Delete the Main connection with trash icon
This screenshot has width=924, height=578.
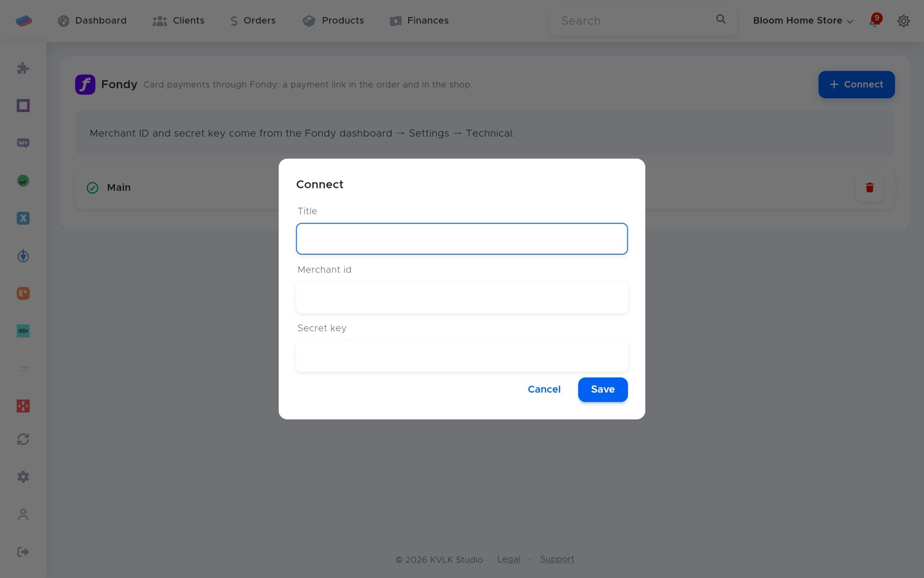pyautogui.click(x=870, y=188)
